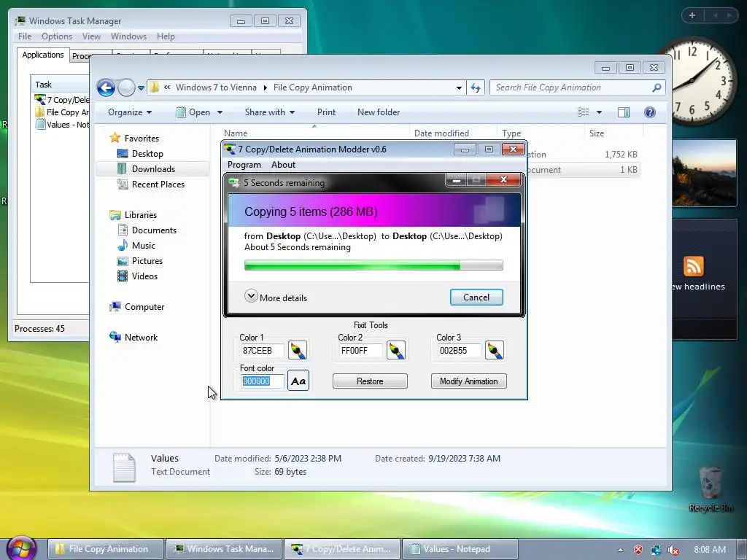This screenshot has width=747, height=560.
Task: Open the Open button dropdown arrow
Action: pyautogui.click(x=220, y=112)
